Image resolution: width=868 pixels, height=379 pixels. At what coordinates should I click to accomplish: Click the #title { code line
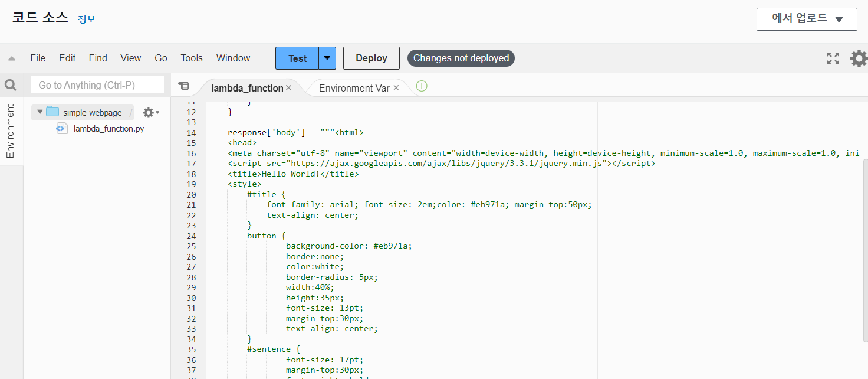pyautogui.click(x=267, y=194)
